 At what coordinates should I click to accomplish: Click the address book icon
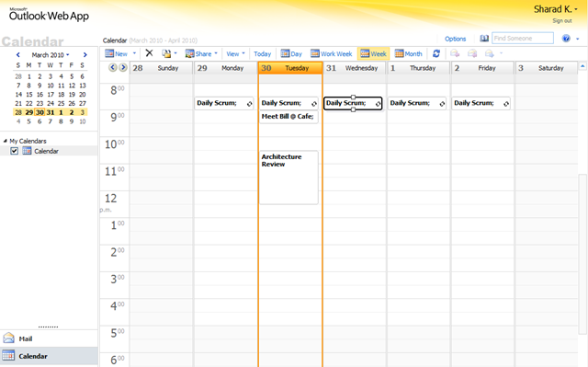click(484, 39)
